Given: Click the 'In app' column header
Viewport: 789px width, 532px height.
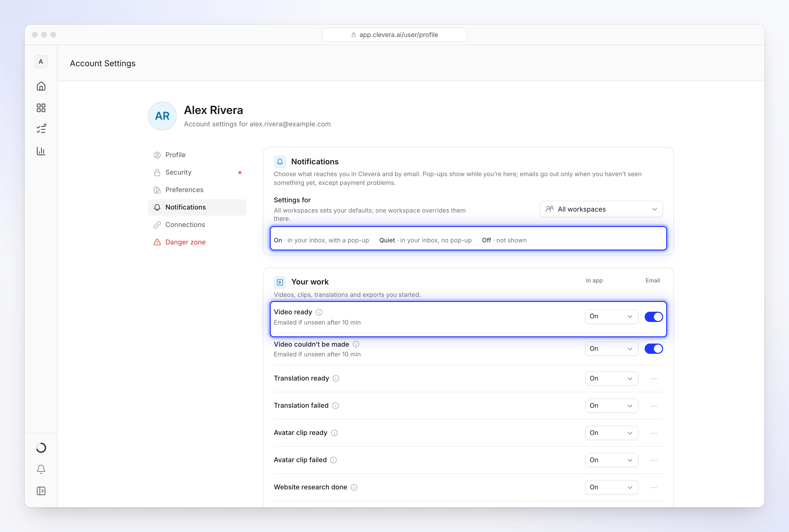Looking at the screenshot, I should tap(594, 281).
